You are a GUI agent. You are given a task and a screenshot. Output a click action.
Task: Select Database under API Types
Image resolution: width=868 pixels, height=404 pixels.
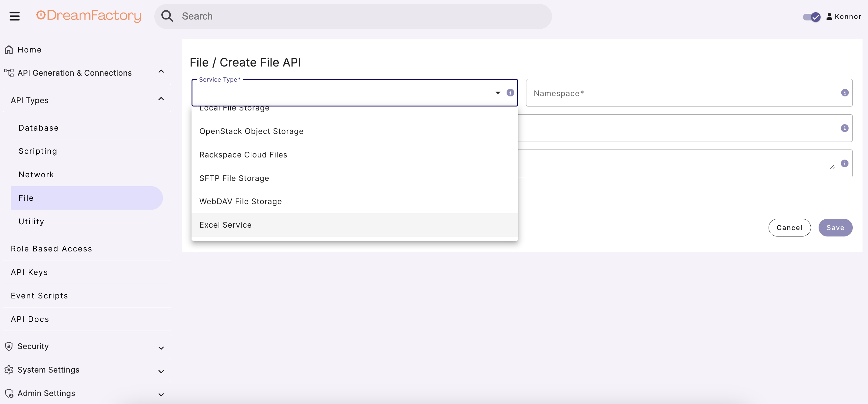point(38,128)
